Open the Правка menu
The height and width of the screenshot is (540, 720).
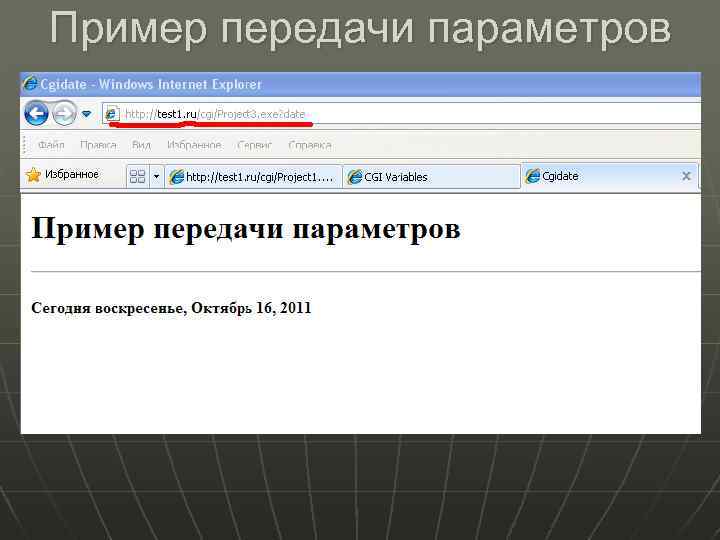(98, 145)
